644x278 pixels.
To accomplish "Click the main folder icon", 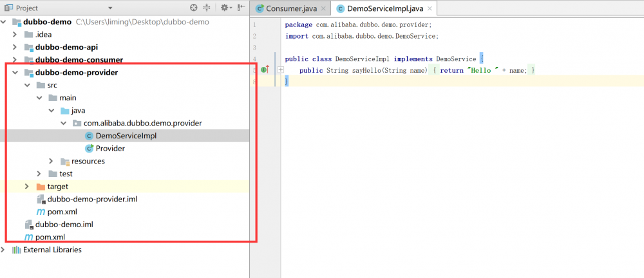I will pyautogui.click(x=53, y=98).
